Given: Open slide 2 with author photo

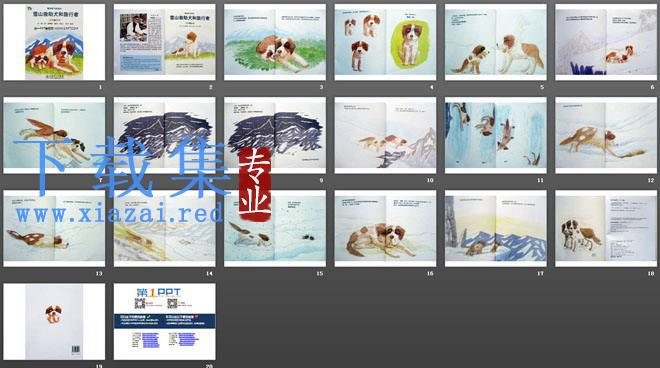Looking at the screenshot, I should click(165, 42).
